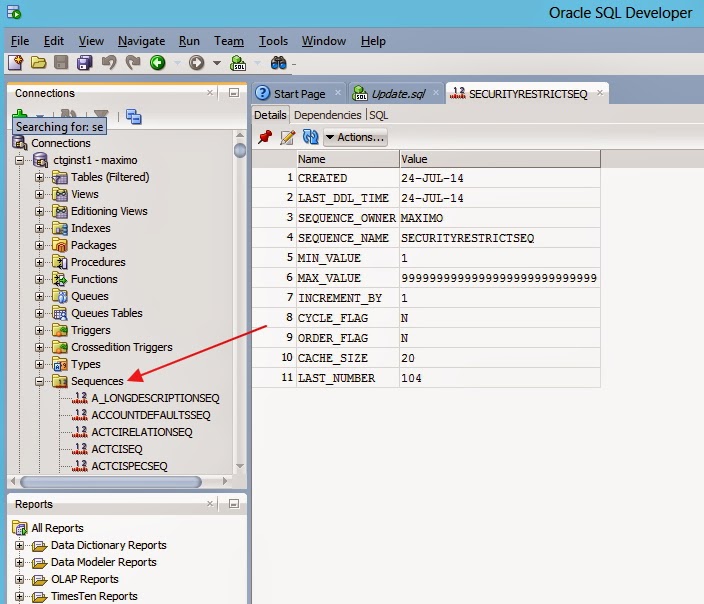Select the ACTCISEQ sequence
This screenshot has height=604, width=704.
[x=117, y=450]
